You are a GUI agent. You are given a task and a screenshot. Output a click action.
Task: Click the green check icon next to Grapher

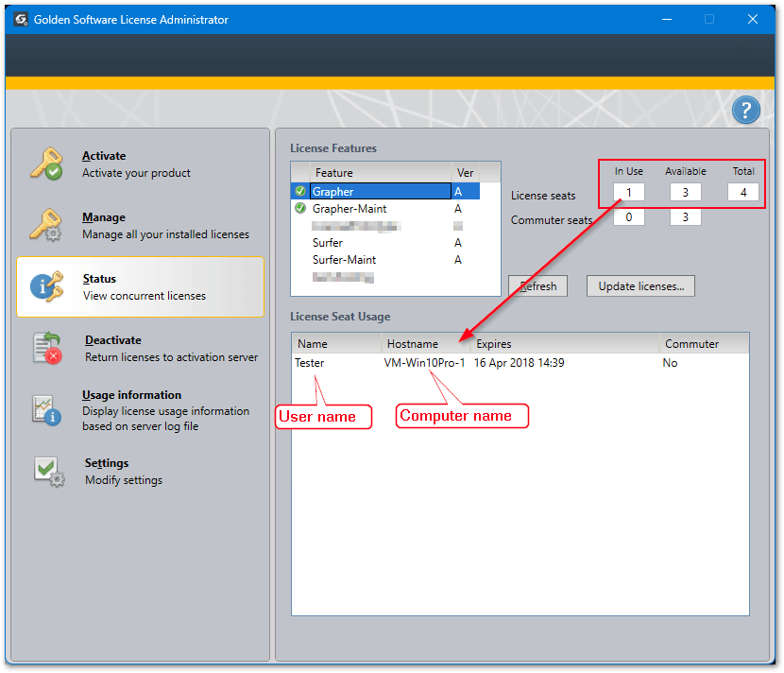click(x=300, y=191)
